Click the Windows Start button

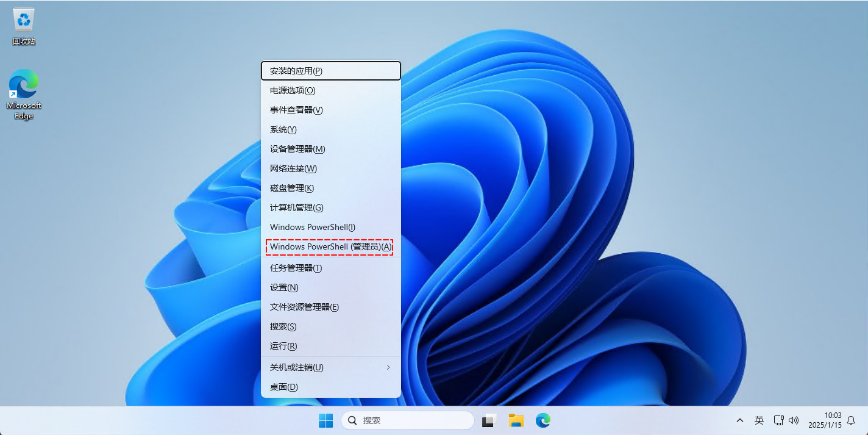326,420
